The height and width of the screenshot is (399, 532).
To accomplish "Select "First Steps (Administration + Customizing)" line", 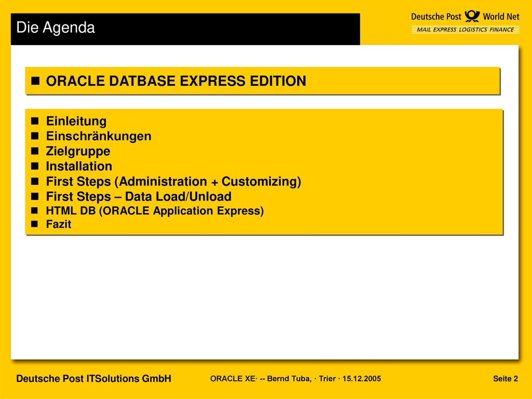I will click(174, 181).
